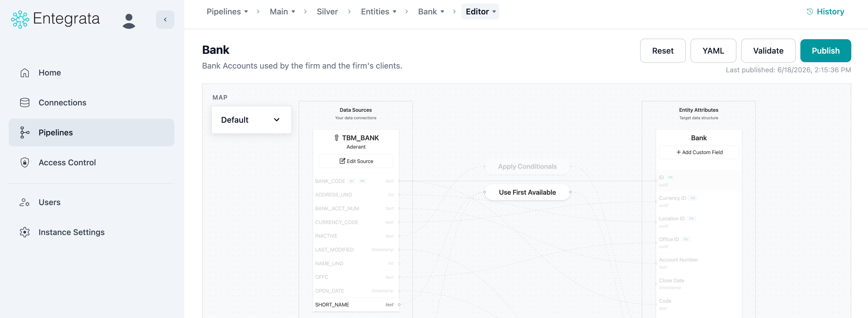Select the SHORT_NAME source field
Image resolution: width=868 pixels, height=318 pixels.
click(356, 304)
